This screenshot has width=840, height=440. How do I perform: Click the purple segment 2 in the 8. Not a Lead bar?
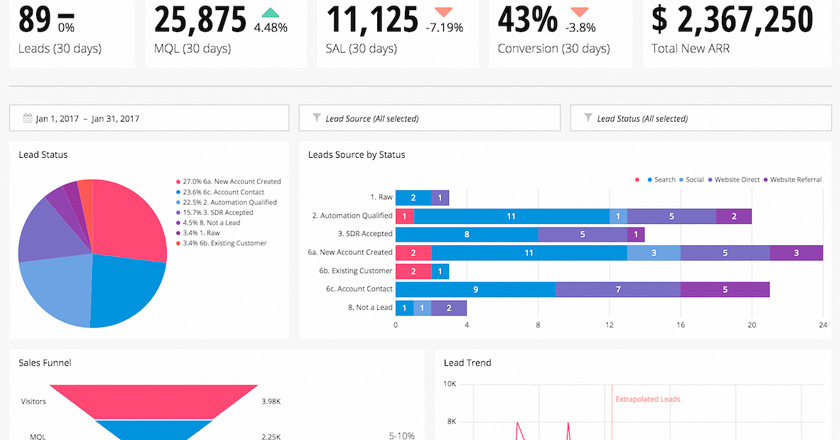click(449, 308)
